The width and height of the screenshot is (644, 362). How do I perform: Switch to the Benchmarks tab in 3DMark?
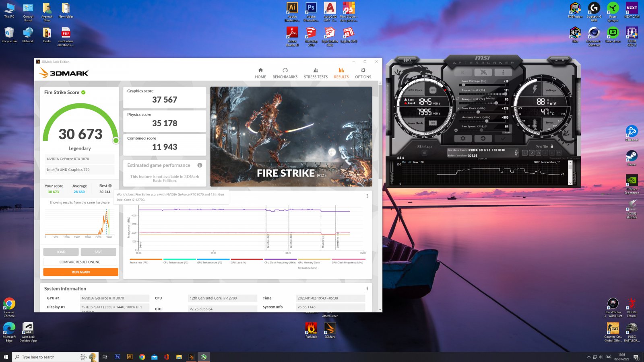point(285,73)
